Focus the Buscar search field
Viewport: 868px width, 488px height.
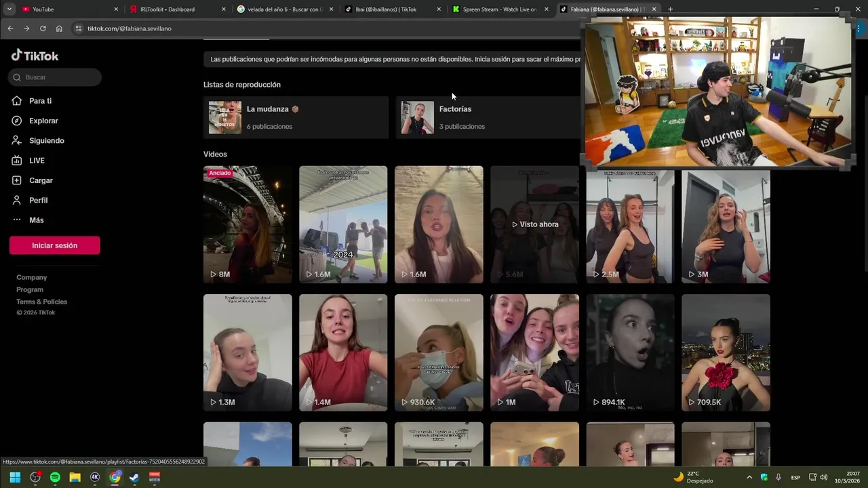point(55,77)
